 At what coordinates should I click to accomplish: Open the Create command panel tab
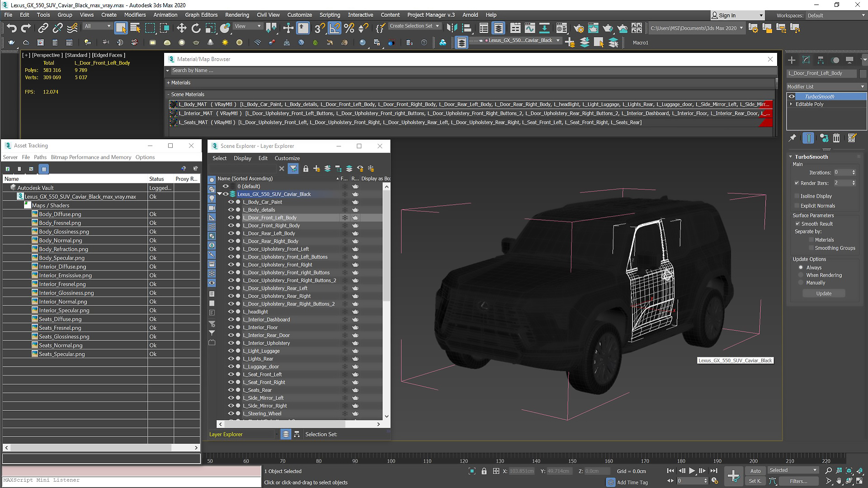click(x=792, y=60)
